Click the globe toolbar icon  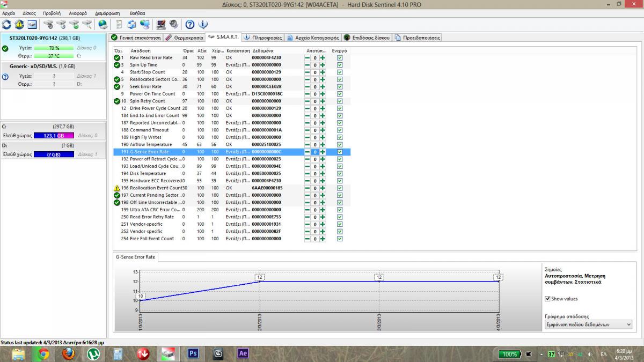pyautogui.click(x=103, y=24)
